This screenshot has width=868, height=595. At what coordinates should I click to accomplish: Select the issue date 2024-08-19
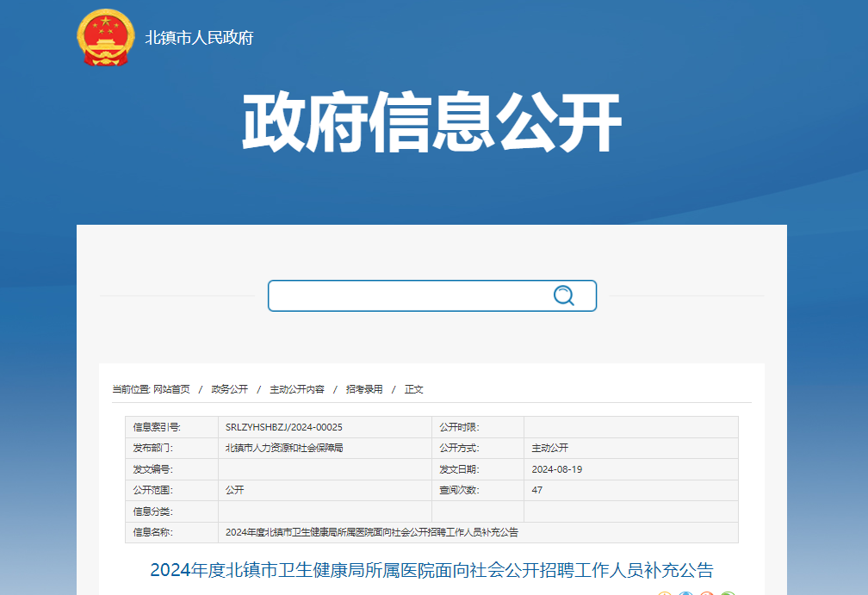[x=557, y=469]
